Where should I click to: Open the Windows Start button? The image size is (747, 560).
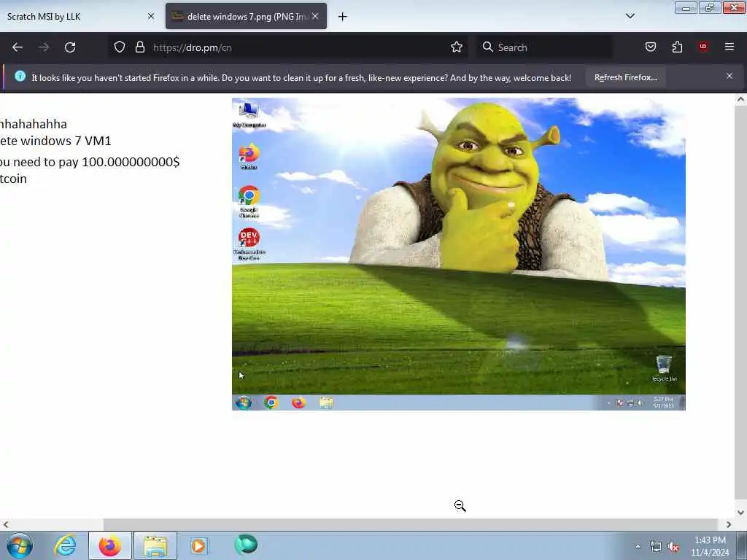pyautogui.click(x=20, y=545)
